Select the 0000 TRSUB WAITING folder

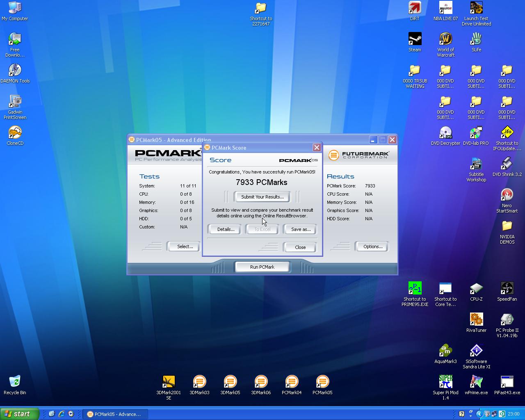coord(415,76)
